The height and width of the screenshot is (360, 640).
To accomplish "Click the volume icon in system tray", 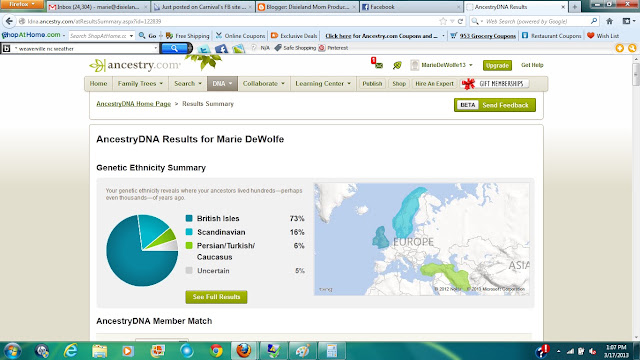I will coord(593,351).
